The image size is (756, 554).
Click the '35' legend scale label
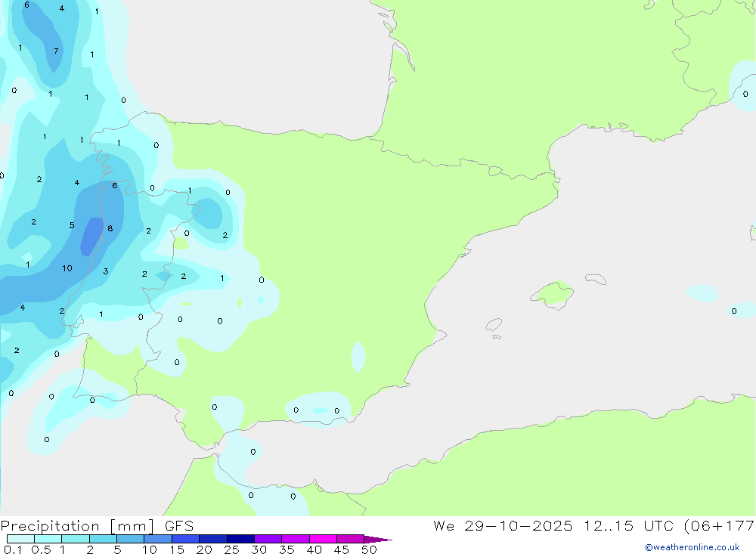[x=287, y=549]
